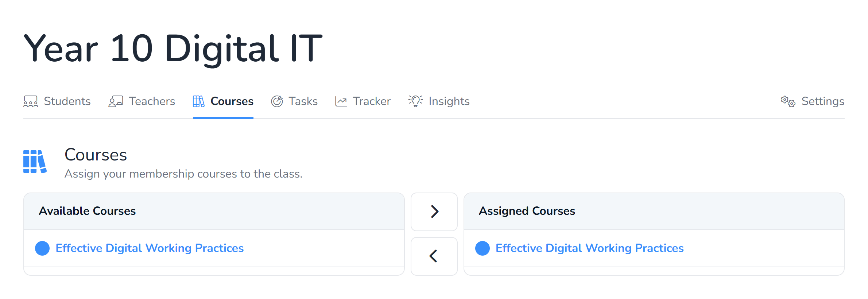This screenshot has width=868, height=299.
Task: Open the Insights tab label
Action: (x=449, y=101)
